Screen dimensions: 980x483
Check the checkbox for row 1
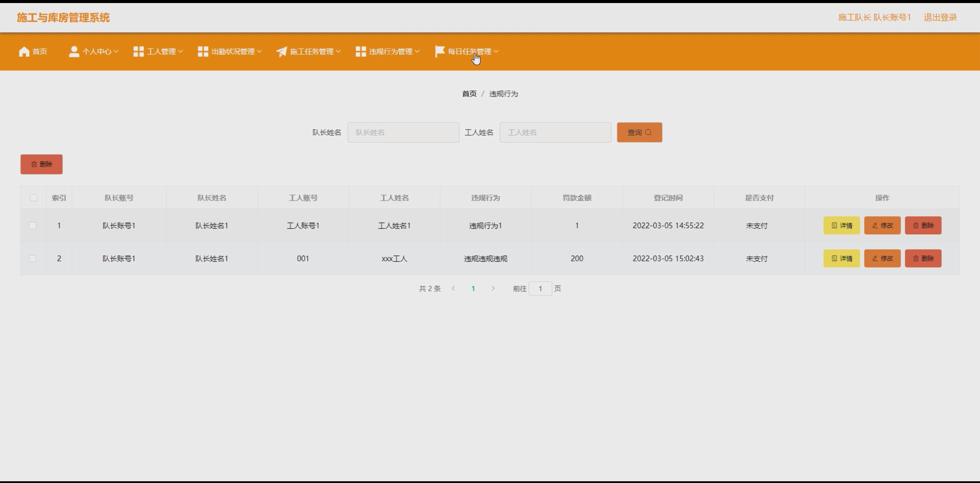(33, 226)
